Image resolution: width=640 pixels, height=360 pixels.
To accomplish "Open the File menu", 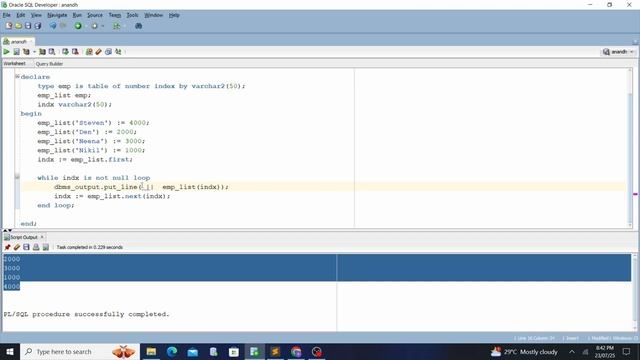I will pos(7,15).
